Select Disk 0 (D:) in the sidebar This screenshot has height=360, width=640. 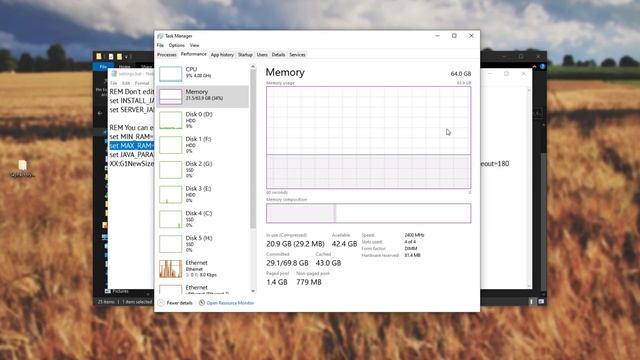click(x=202, y=120)
